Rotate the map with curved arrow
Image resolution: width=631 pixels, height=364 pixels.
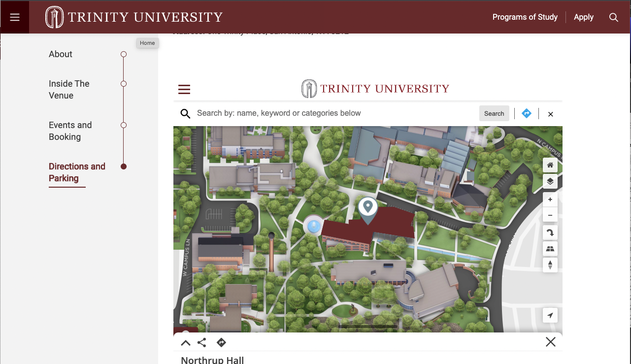[x=550, y=233]
